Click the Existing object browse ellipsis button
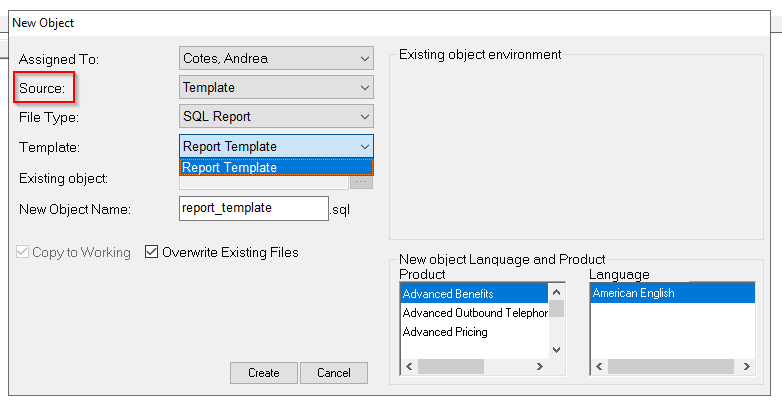The width and height of the screenshot is (782, 402). 361,181
